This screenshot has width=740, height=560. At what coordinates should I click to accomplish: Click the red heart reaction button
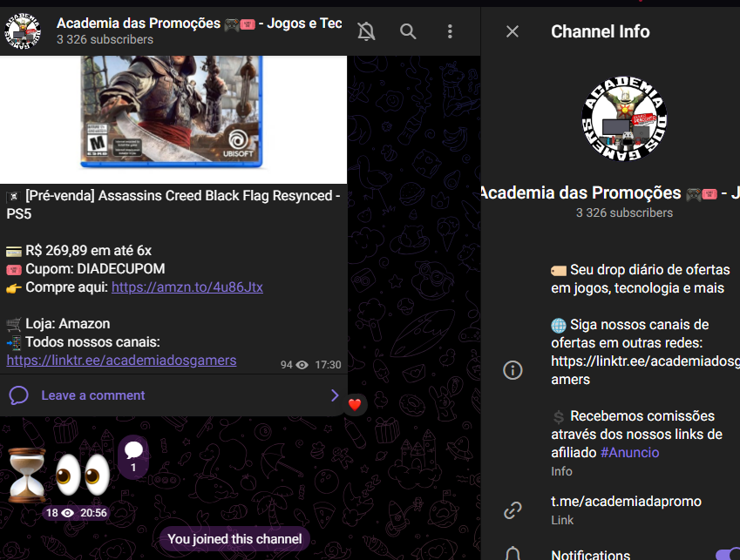pyautogui.click(x=355, y=404)
